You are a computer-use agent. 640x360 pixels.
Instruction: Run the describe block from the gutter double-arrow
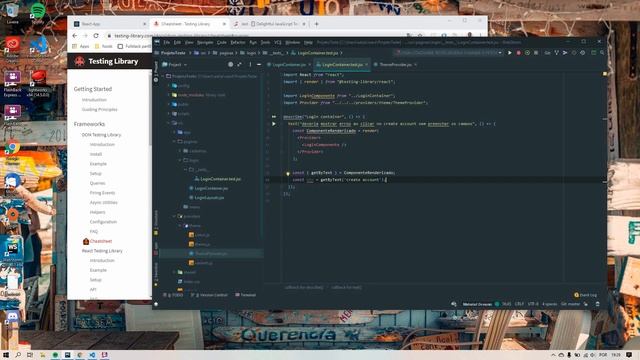pyautogui.click(x=274, y=117)
